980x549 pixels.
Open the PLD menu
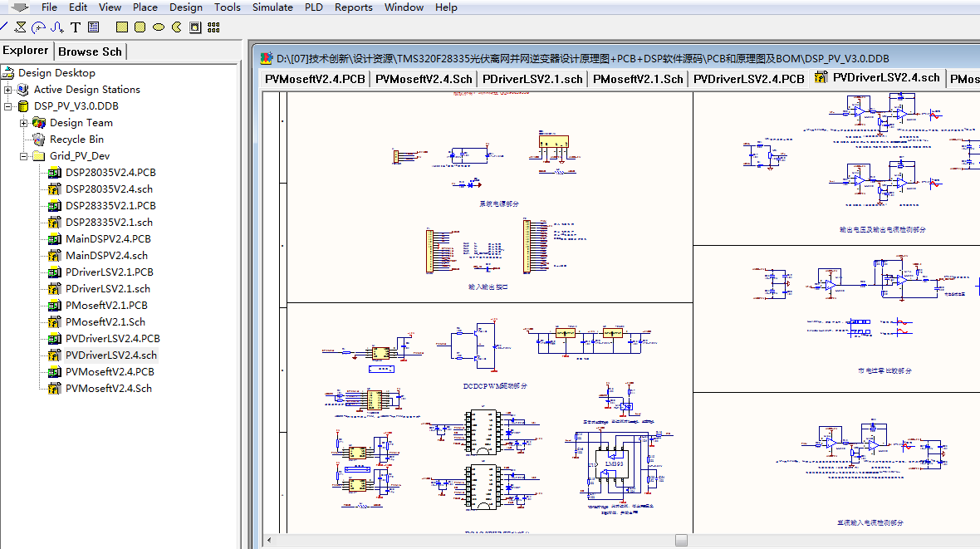(x=314, y=7)
